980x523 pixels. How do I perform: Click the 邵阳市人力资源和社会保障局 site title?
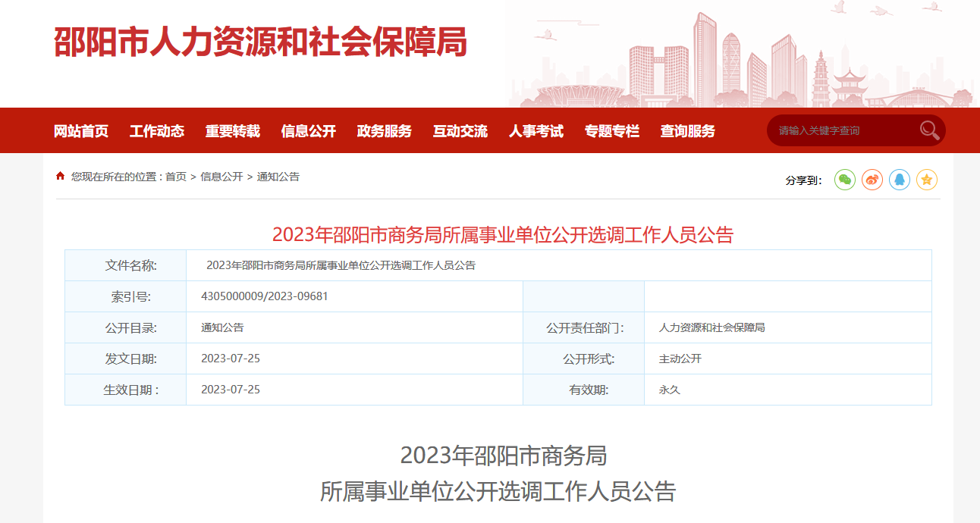click(x=260, y=42)
